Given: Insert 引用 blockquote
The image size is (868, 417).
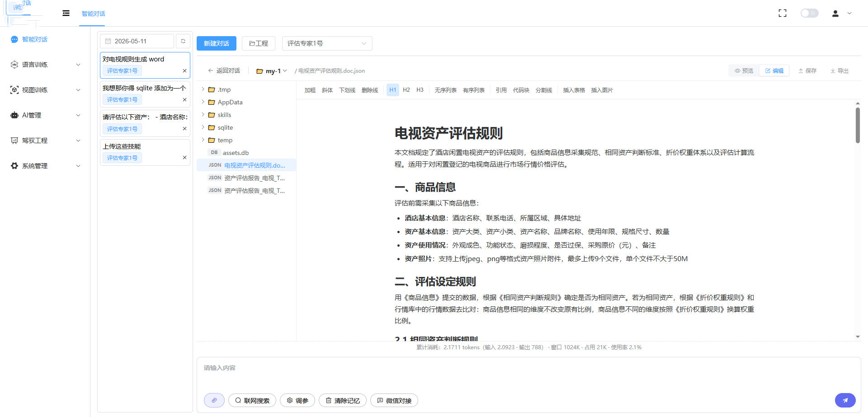Looking at the screenshot, I should coord(501,90).
